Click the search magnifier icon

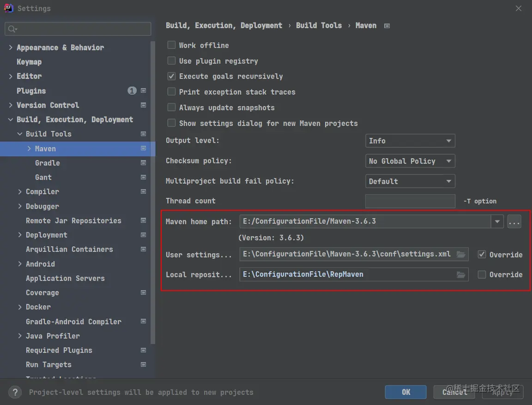click(12, 29)
